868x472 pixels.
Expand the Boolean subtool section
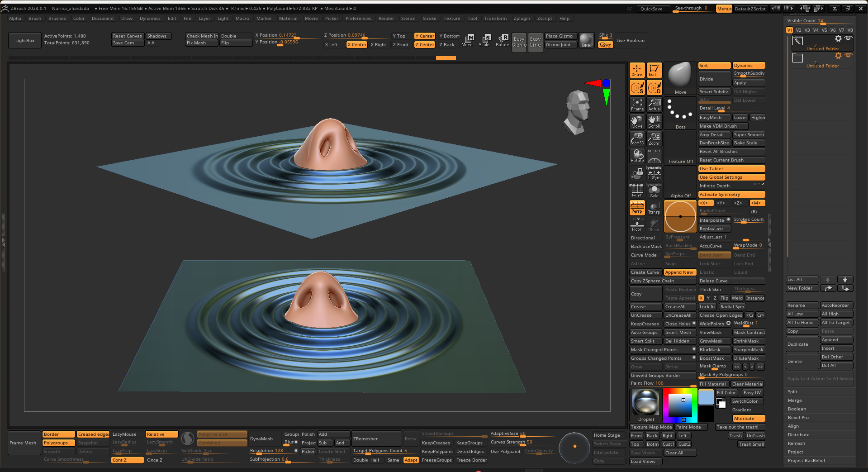(797, 409)
